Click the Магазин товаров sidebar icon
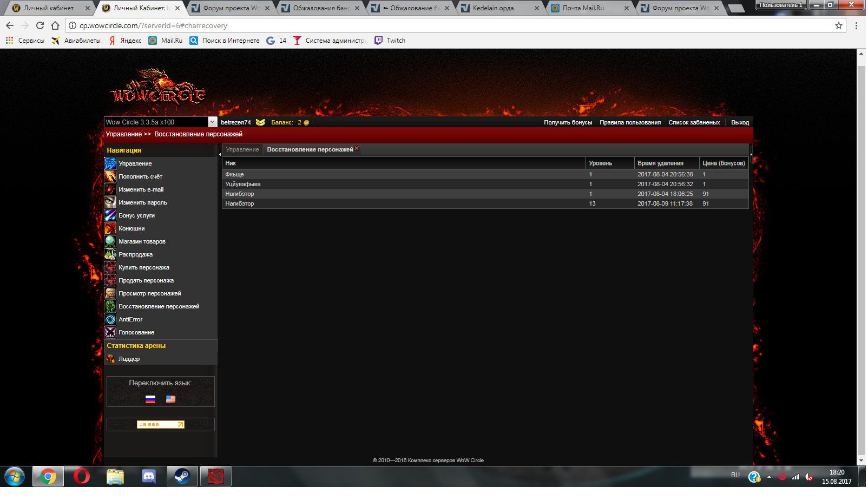The image size is (868, 500). pyautogui.click(x=110, y=241)
